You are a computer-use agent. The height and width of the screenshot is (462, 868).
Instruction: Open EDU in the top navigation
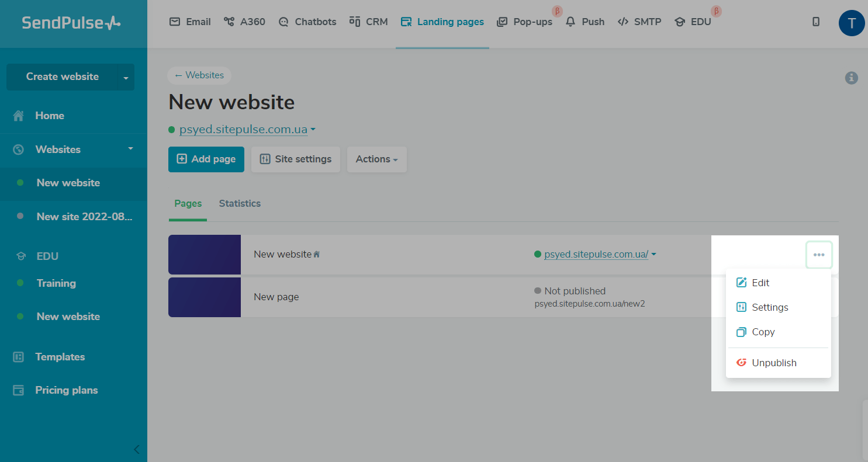[x=693, y=22]
